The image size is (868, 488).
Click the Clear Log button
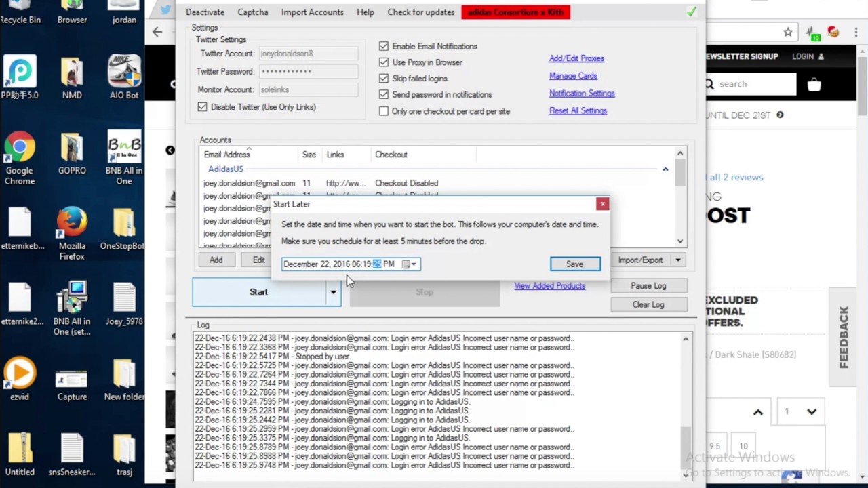(x=648, y=305)
